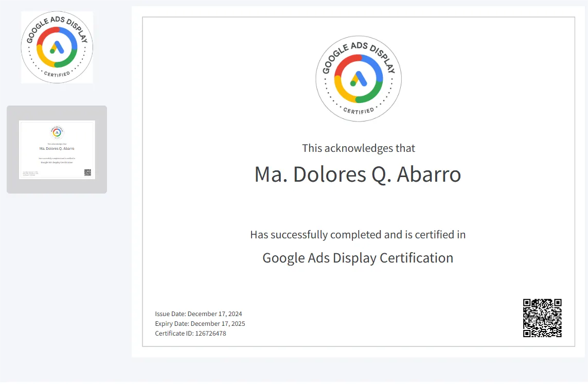Click 'Has successfully completed and is certified in'
Screen dimensions: 588x384
click(358, 235)
